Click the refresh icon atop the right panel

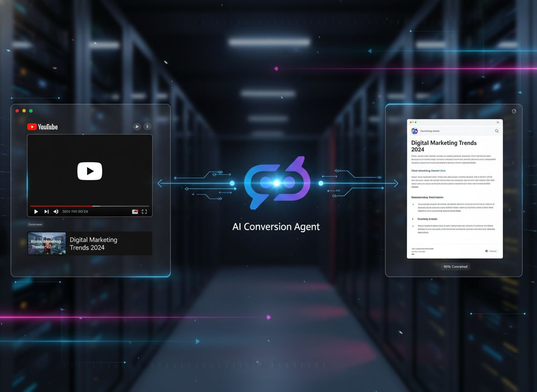tap(514, 111)
